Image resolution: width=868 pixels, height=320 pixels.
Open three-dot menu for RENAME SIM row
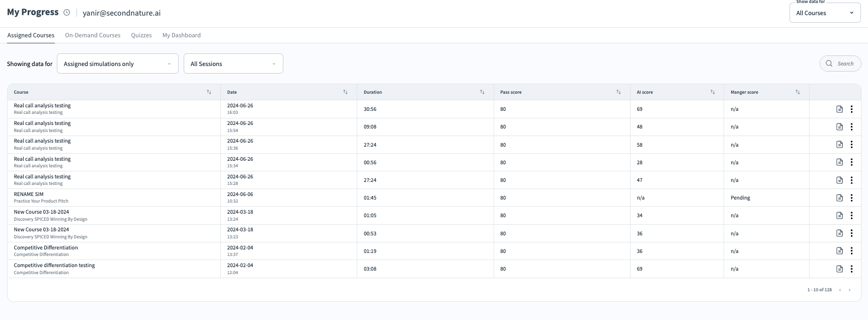point(851,198)
